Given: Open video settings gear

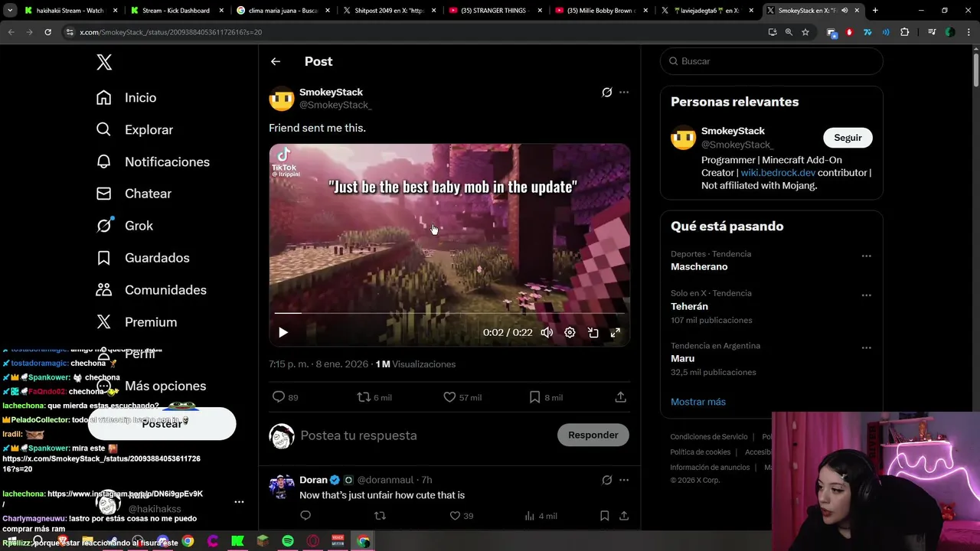Looking at the screenshot, I should coord(570,332).
